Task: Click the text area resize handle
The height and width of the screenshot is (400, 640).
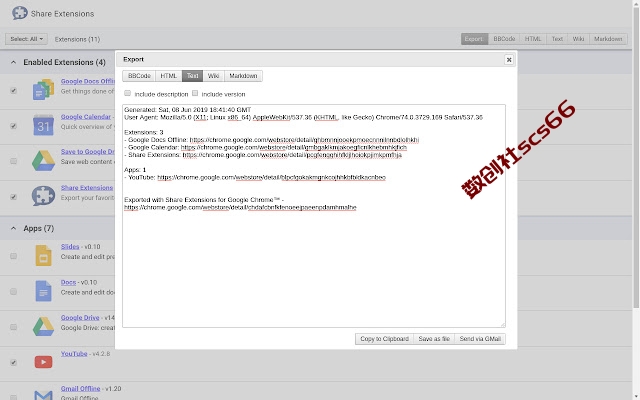Action: pyautogui.click(x=502, y=324)
